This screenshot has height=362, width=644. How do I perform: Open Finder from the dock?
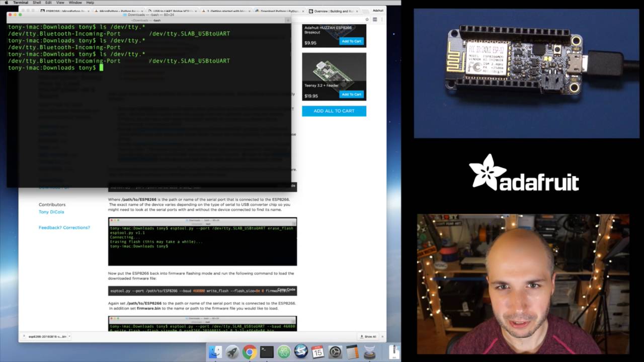click(215, 352)
